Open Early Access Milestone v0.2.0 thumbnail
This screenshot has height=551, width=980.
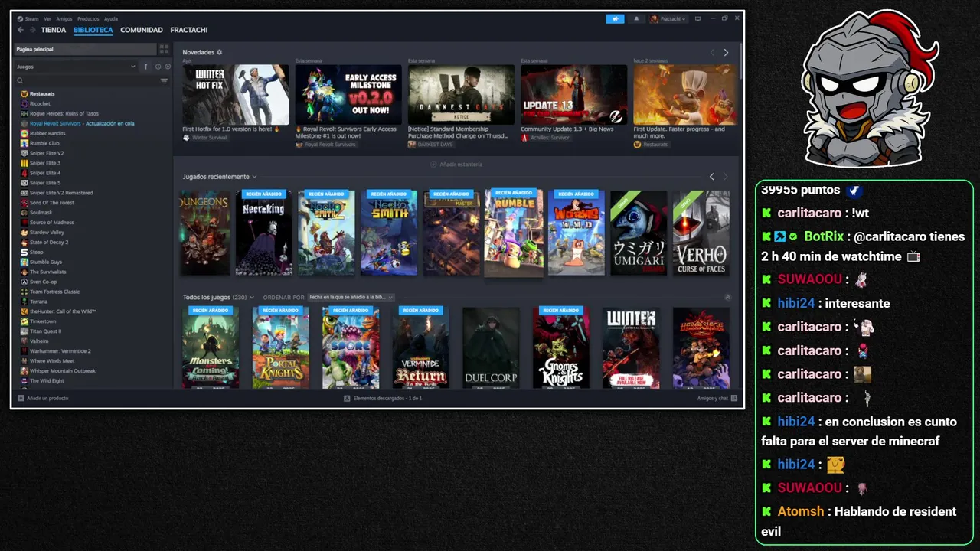pyautogui.click(x=348, y=94)
